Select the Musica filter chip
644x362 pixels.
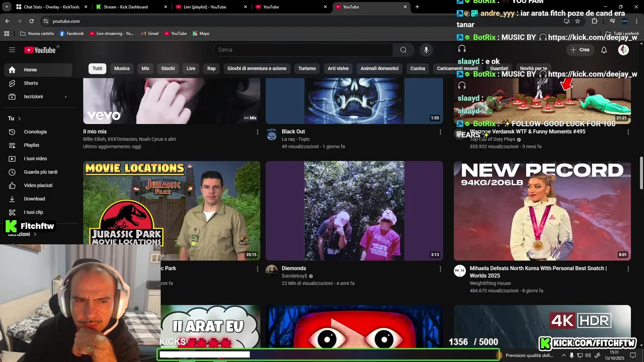(x=122, y=68)
